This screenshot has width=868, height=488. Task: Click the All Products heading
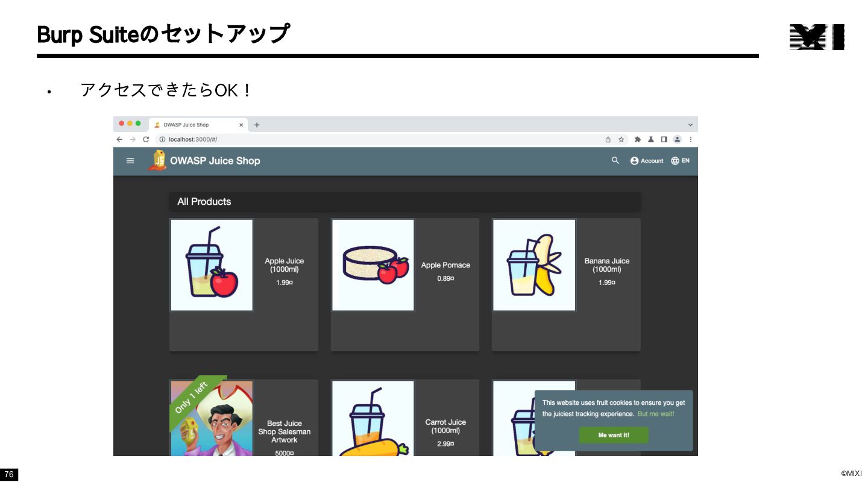[204, 202]
